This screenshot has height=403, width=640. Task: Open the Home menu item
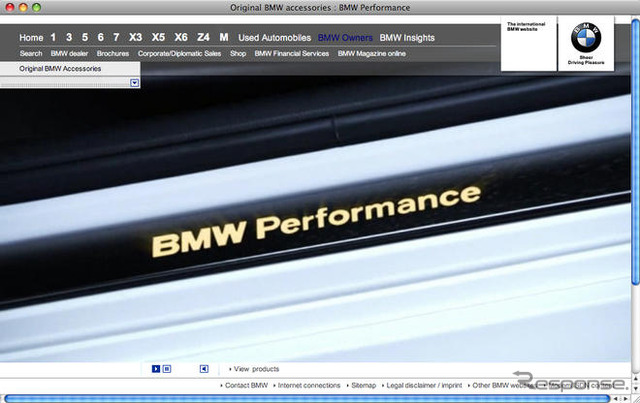31,38
